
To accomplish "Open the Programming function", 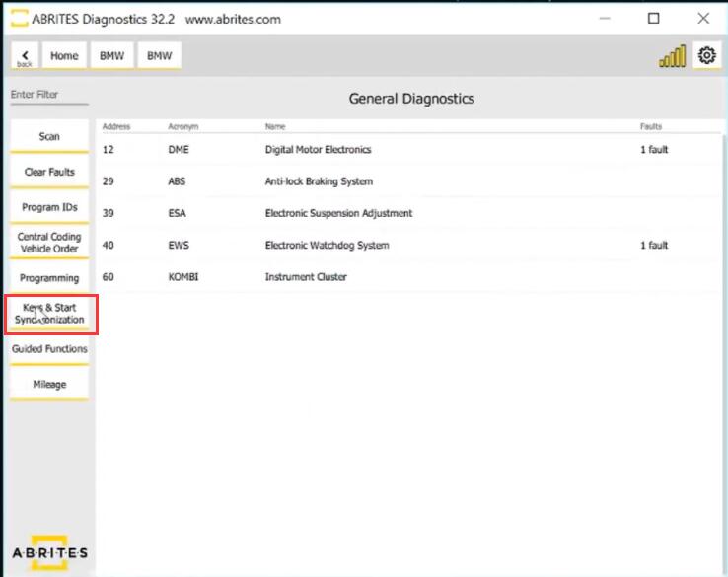I will coord(49,277).
